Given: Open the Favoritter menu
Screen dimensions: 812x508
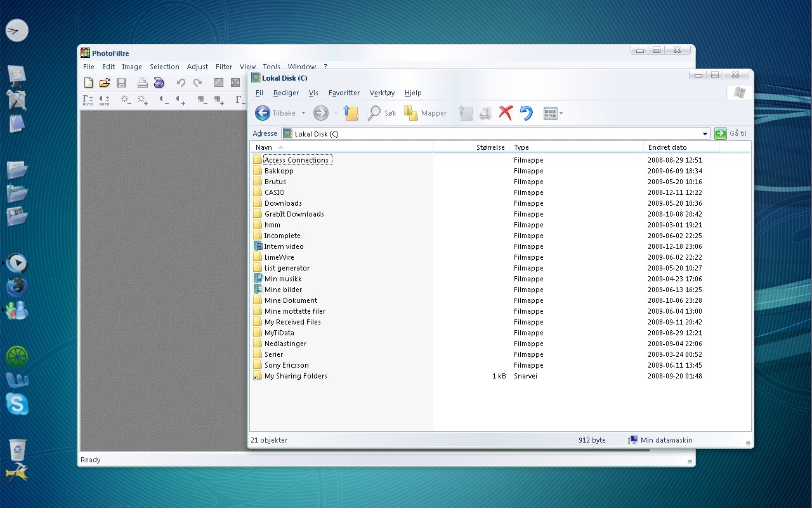Looking at the screenshot, I should [344, 93].
